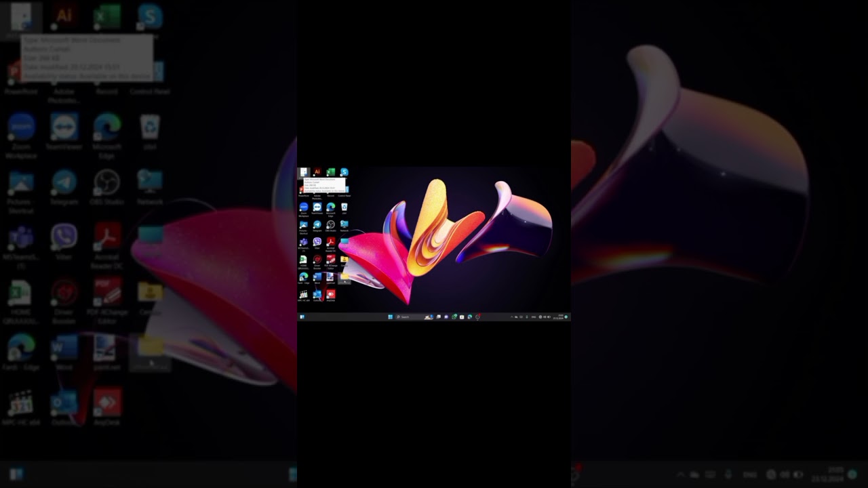Open the AnyDesk desktop icon
Viewport: 868px width, 488px height.
331,294
